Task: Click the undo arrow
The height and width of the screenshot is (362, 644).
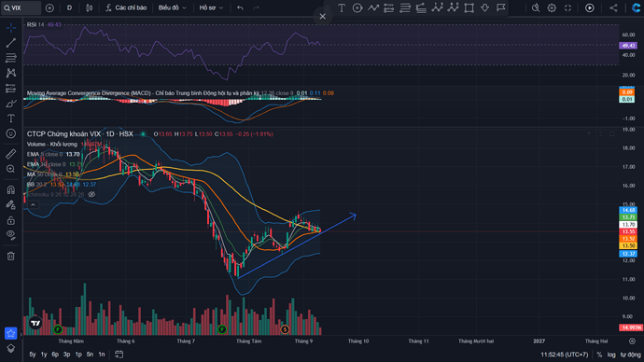Action: click(240, 7)
